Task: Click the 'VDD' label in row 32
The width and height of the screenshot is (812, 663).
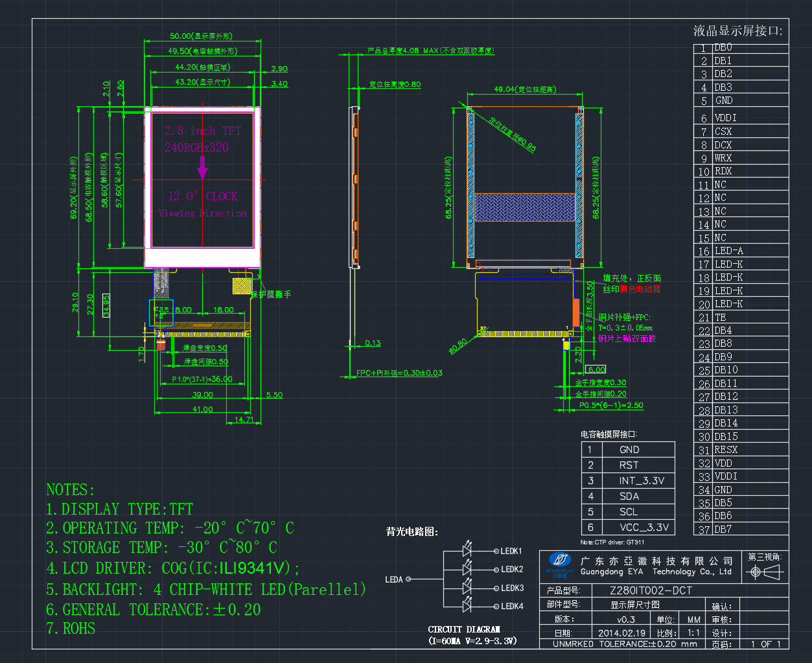Action: (723, 463)
